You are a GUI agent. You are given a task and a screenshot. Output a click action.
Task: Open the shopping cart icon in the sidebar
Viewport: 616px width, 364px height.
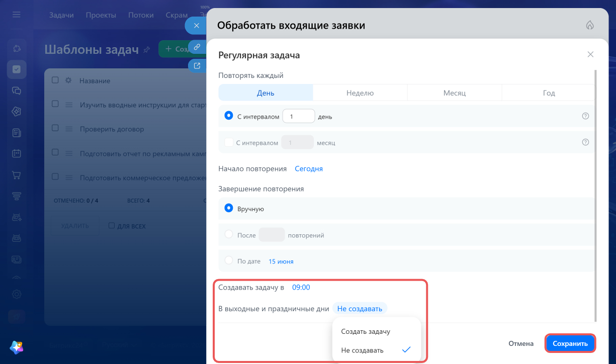point(17,175)
